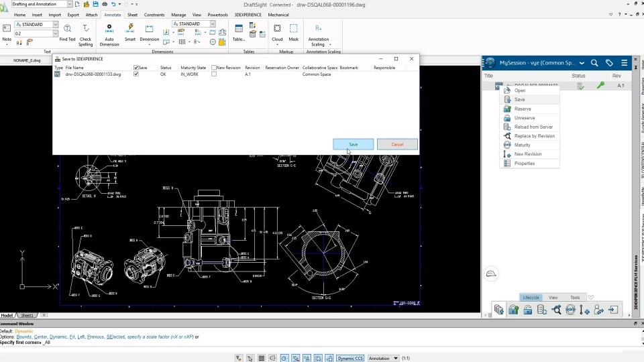Click the Reserve lock icon in Lifecycle toolbar

(x=513, y=310)
